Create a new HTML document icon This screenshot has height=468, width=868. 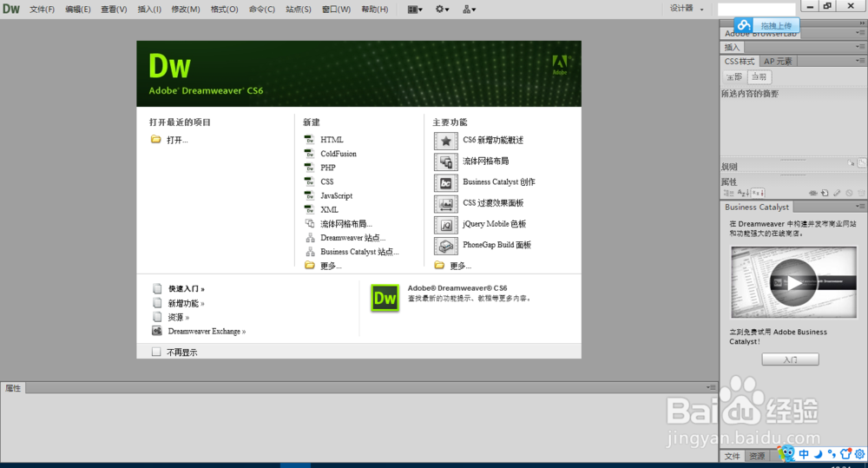pyautogui.click(x=310, y=139)
